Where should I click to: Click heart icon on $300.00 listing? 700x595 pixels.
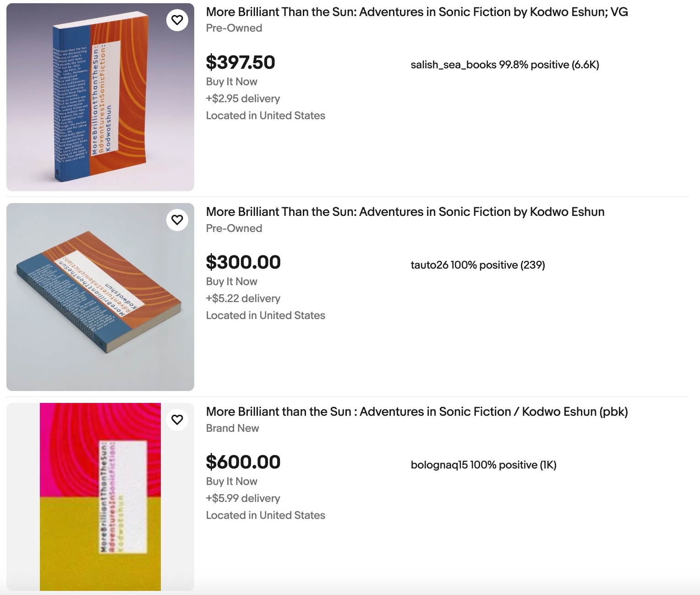tap(177, 220)
